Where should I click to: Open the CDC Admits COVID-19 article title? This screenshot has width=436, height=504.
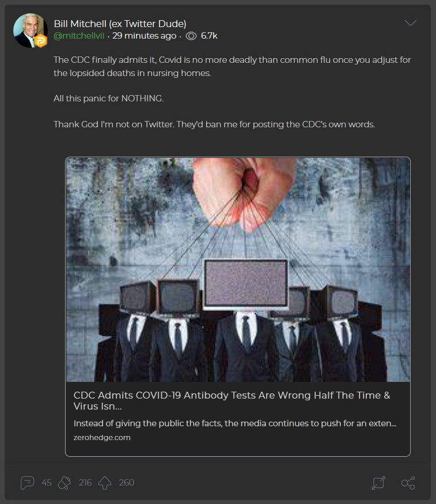tap(232, 400)
